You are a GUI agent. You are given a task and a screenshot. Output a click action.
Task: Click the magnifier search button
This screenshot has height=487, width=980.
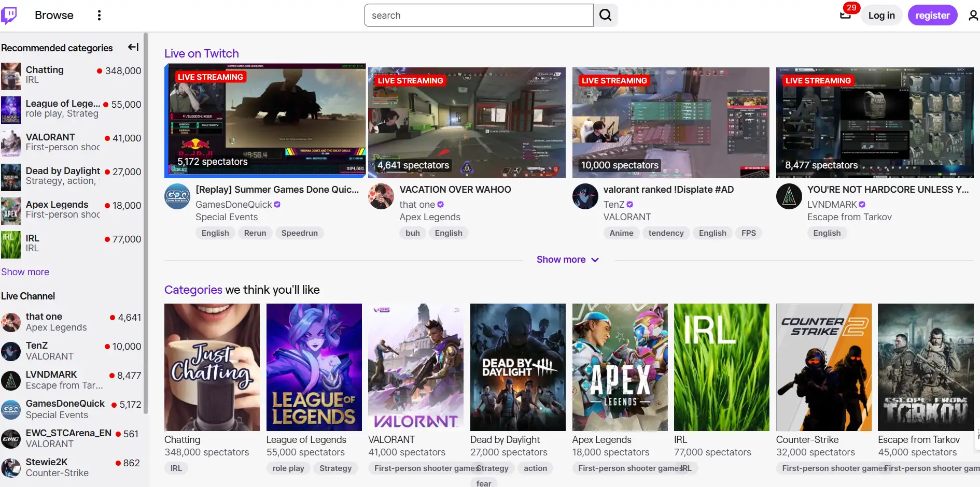[x=606, y=16]
